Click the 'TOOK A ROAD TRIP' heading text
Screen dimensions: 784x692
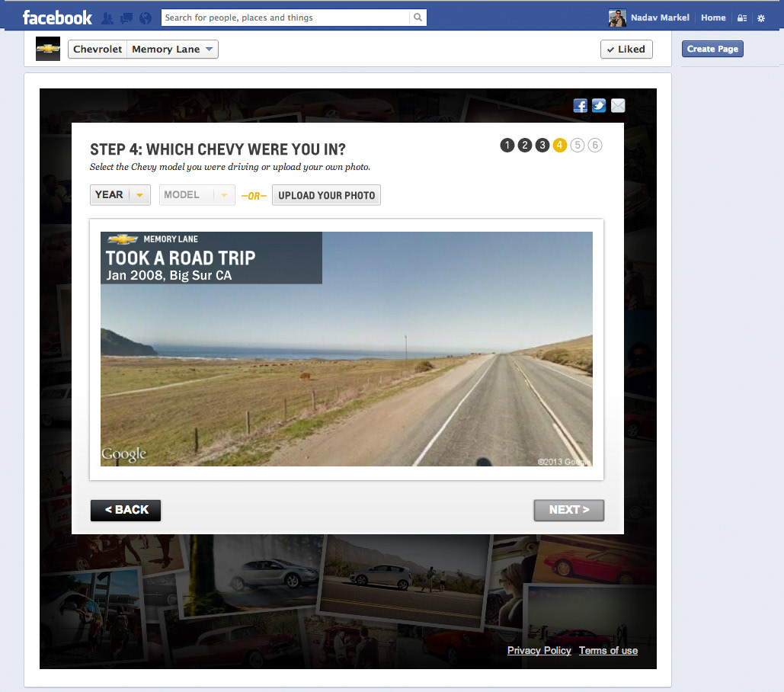(181, 258)
